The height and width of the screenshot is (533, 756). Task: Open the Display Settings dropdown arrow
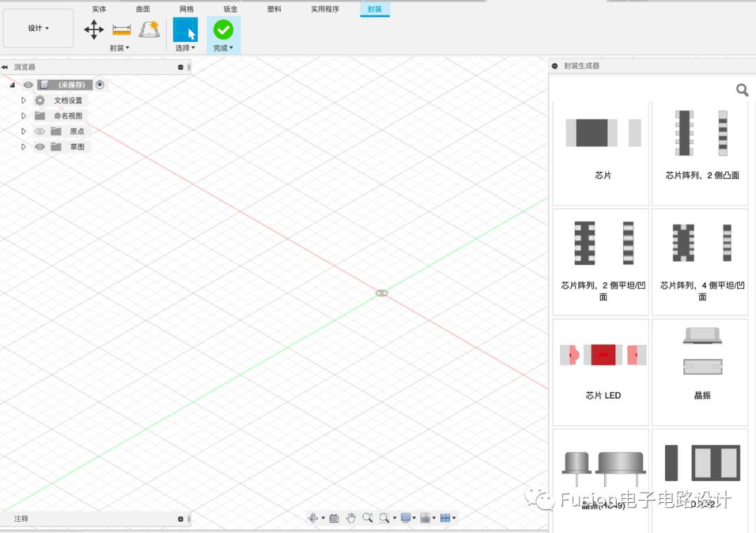click(414, 518)
